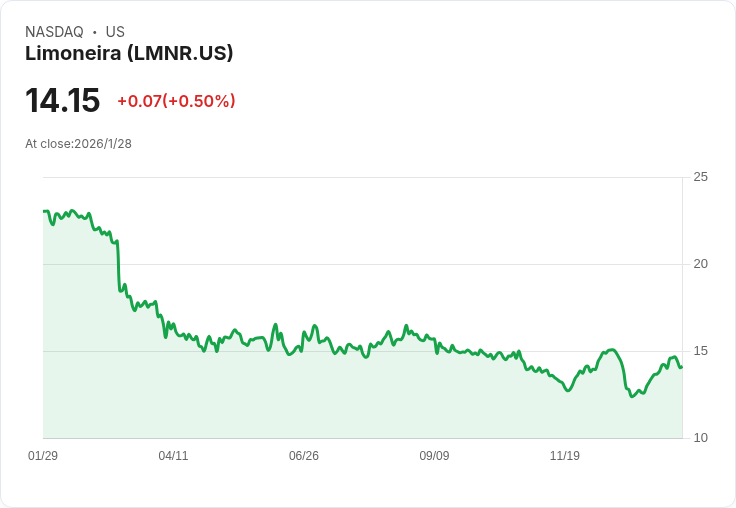Click the At close:2026/1/28 date text

coord(78,144)
